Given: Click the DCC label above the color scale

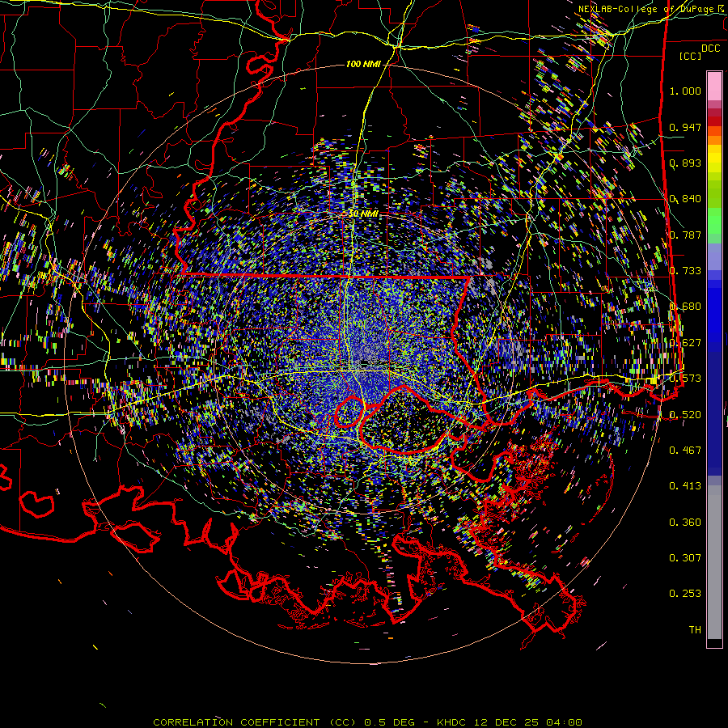Looking at the screenshot, I should (710, 49).
